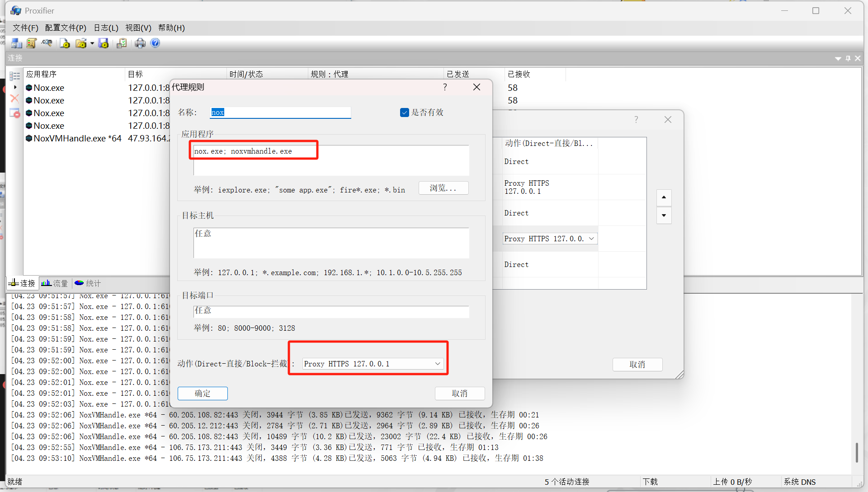Open connections panel dropdown triangle

(838, 58)
